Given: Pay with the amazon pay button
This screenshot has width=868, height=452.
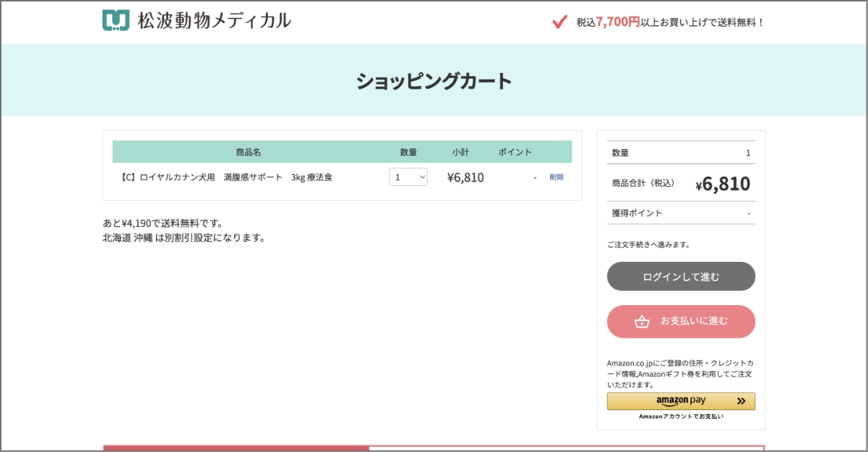Looking at the screenshot, I should click(x=681, y=401).
